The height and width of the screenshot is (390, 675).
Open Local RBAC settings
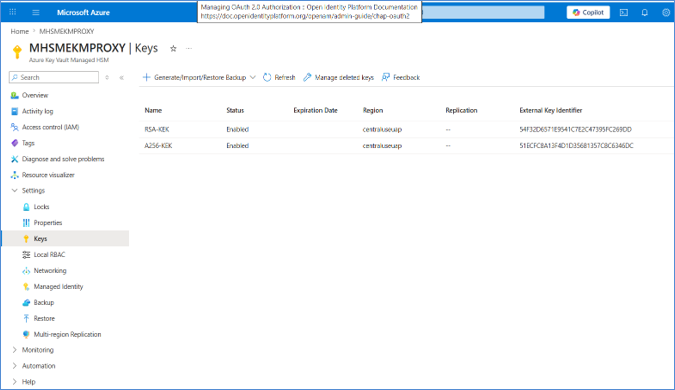click(x=49, y=254)
